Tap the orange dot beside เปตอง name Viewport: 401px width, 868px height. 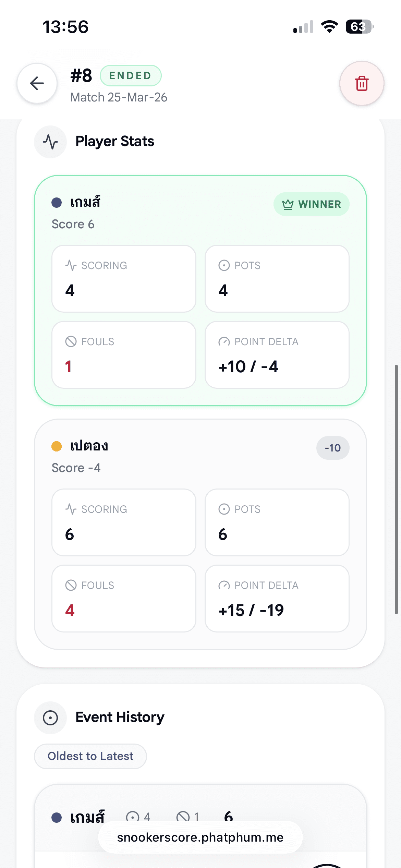(x=57, y=446)
